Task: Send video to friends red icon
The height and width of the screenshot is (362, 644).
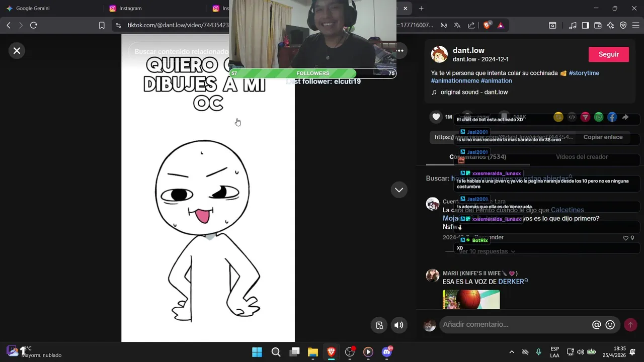Action: (x=585, y=117)
